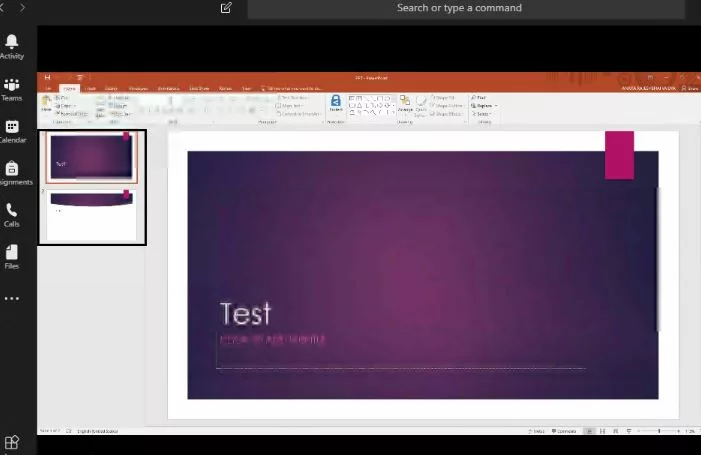
Task: Switch to the Review ribbon tab
Action: click(225, 88)
